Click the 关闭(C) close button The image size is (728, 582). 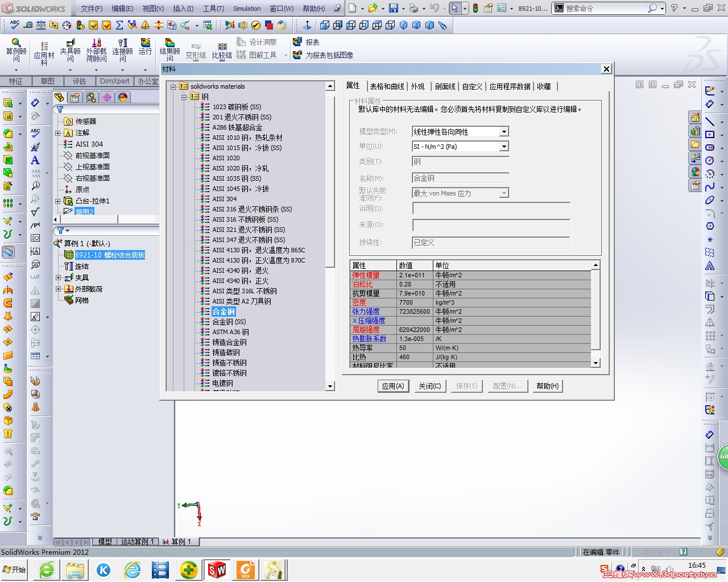[430, 386]
